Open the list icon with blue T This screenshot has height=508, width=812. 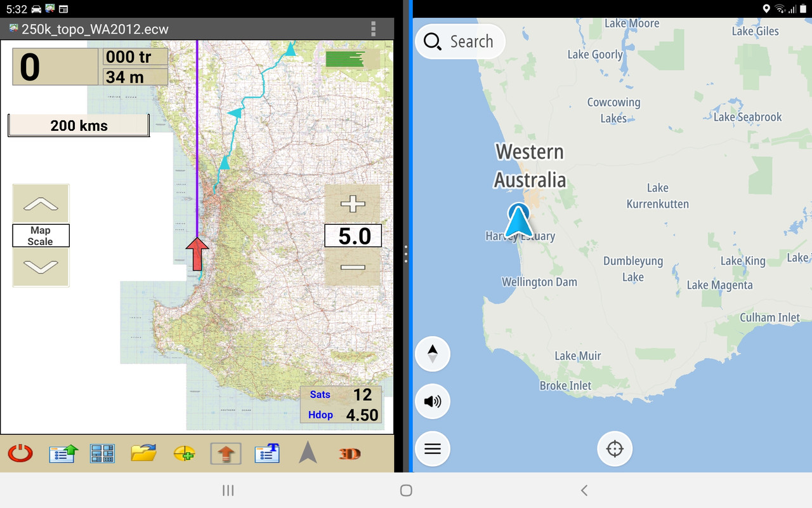point(267,453)
